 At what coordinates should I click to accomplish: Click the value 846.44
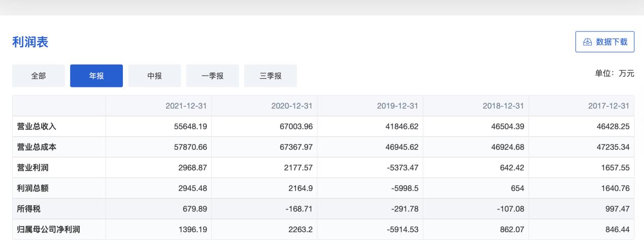tap(618, 230)
